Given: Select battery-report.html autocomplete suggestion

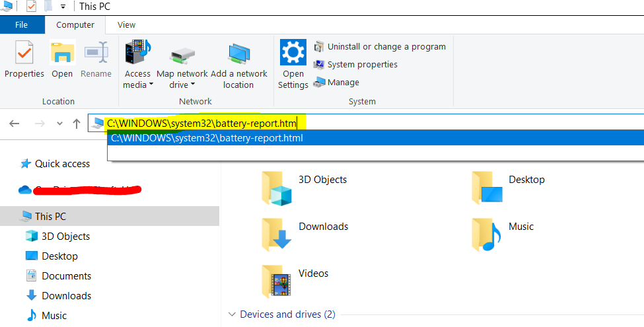Looking at the screenshot, I should point(207,138).
